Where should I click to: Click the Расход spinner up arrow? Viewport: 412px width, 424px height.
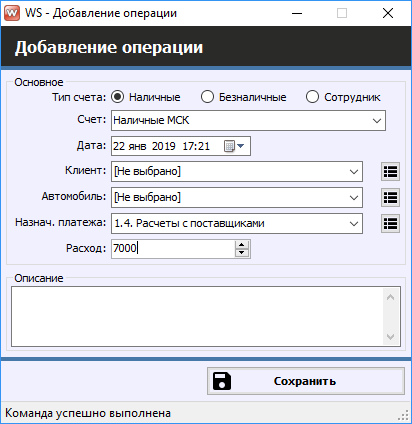coord(242,245)
